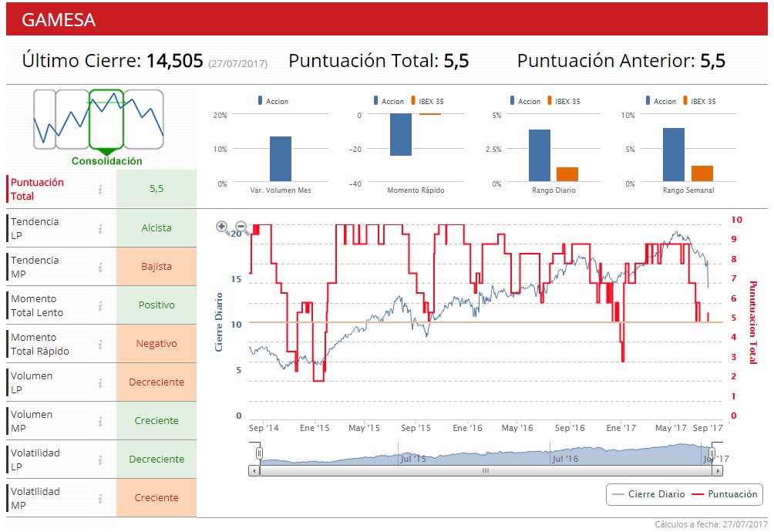Toggle IBEX 35 legend in Momento Rápido chart
The height and width of the screenshot is (532, 774).
click(428, 101)
